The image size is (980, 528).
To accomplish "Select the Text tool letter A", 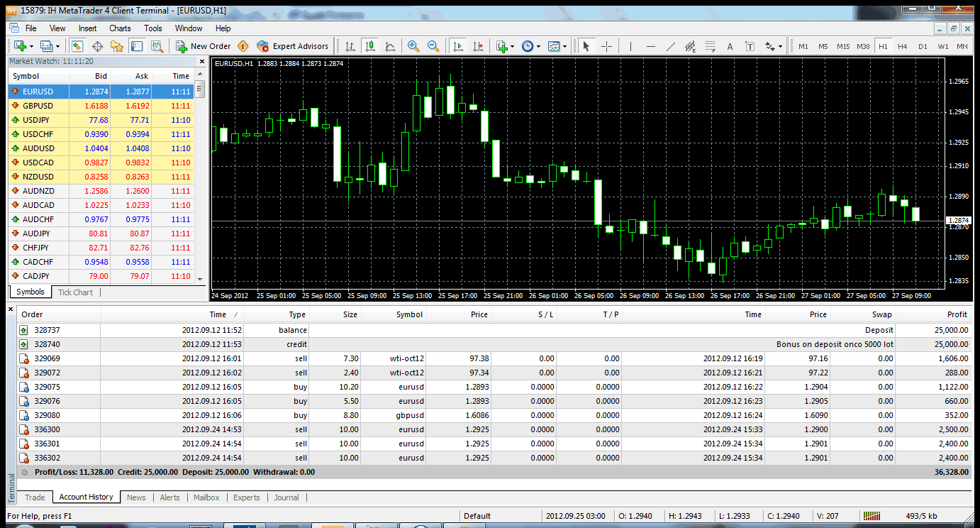I will tap(730, 46).
